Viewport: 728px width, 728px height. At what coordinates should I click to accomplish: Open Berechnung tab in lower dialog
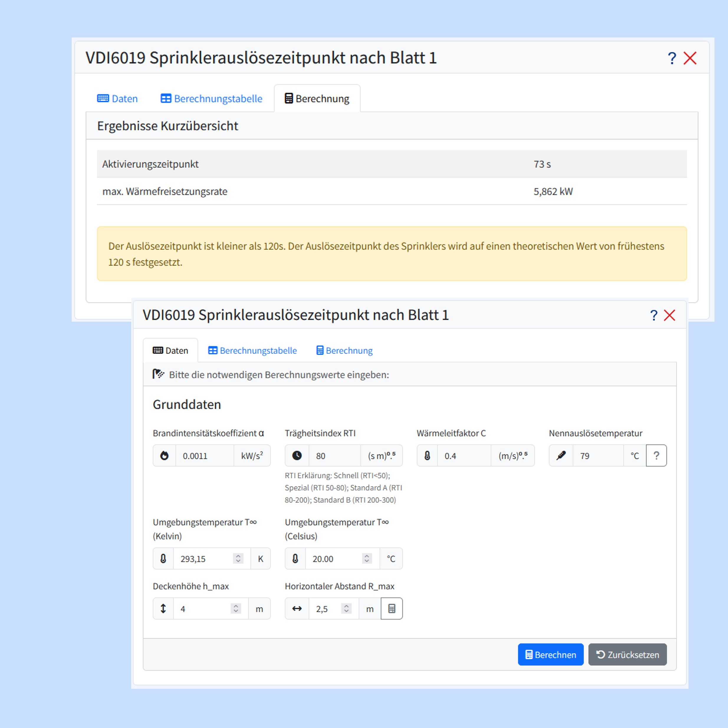pyautogui.click(x=344, y=350)
